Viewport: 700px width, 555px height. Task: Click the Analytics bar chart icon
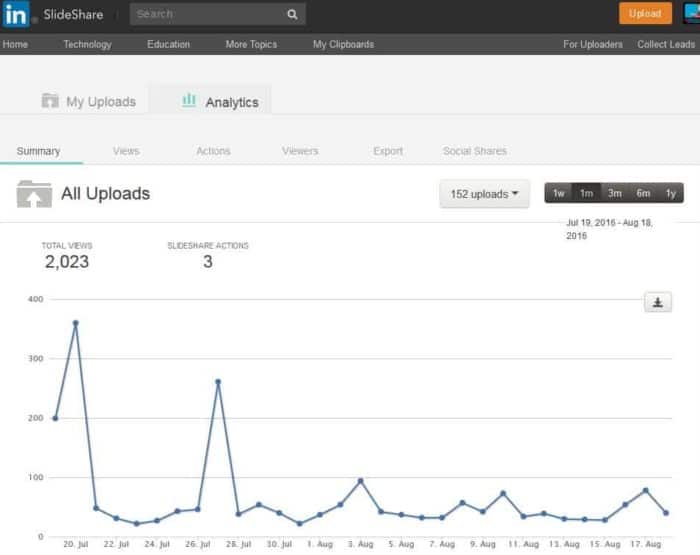pyautogui.click(x=189, y=100)
